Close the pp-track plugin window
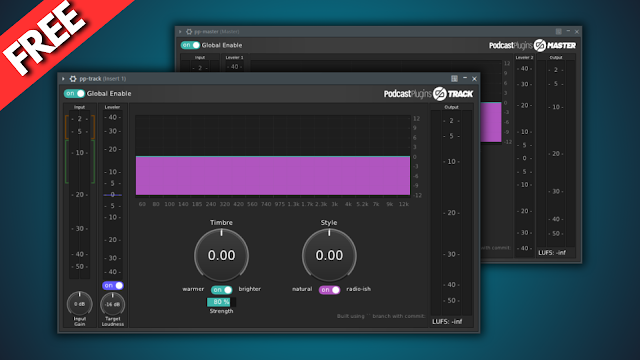 (474, 79)
